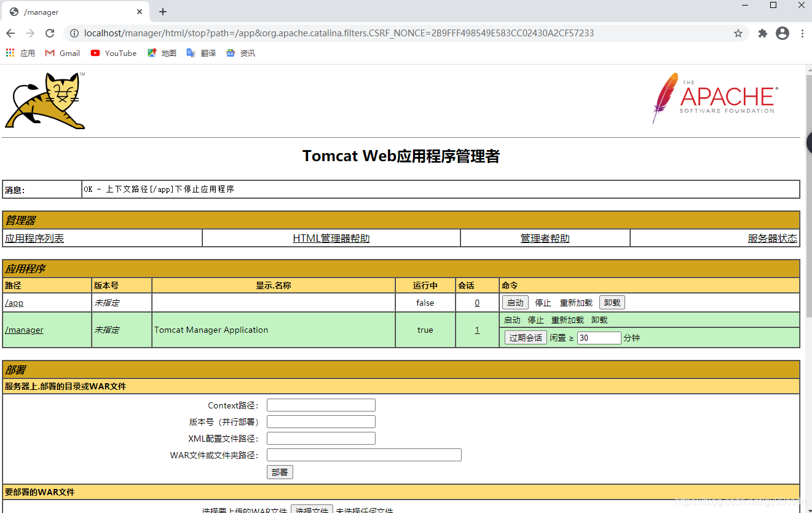The width and height of the screenshot is (812, 513).
Task: Click the site information icon in address bar
Action: pyautogui.click(x=74, y=33)
